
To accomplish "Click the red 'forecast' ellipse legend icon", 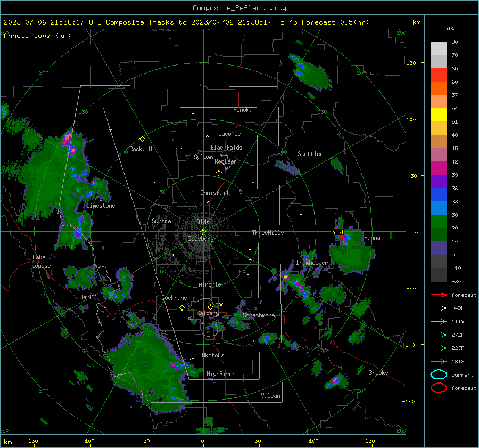I will (439, 388).
